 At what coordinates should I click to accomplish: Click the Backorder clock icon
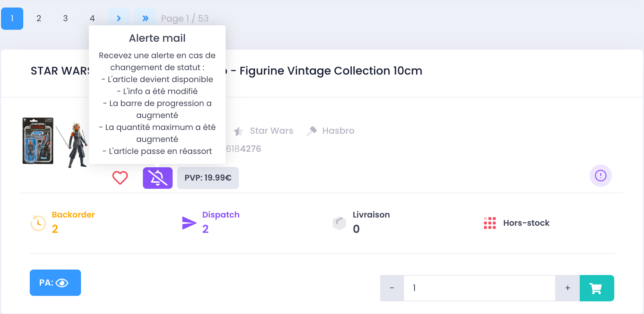(38, 223)
